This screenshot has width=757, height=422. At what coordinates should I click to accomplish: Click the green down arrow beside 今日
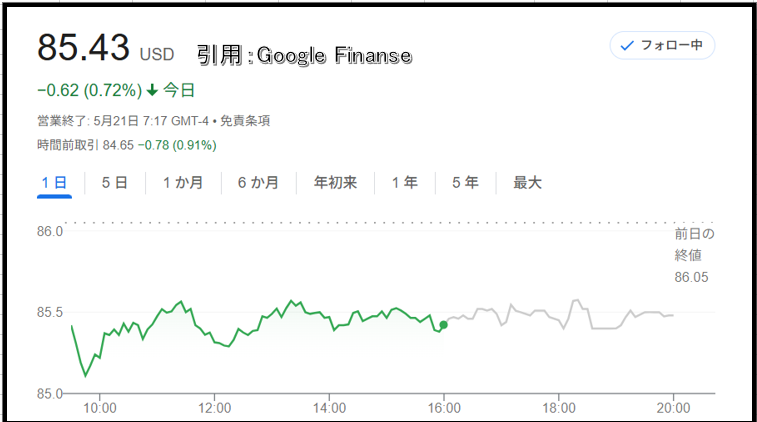152,90
